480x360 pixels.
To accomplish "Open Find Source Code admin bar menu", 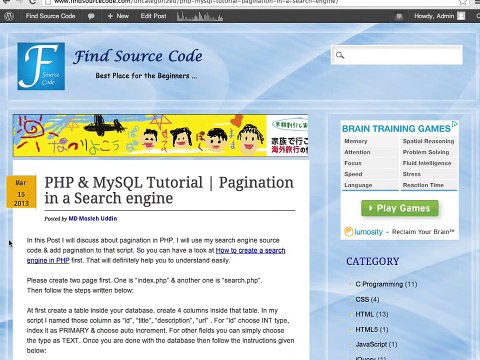I will click(x=50, y=16).
